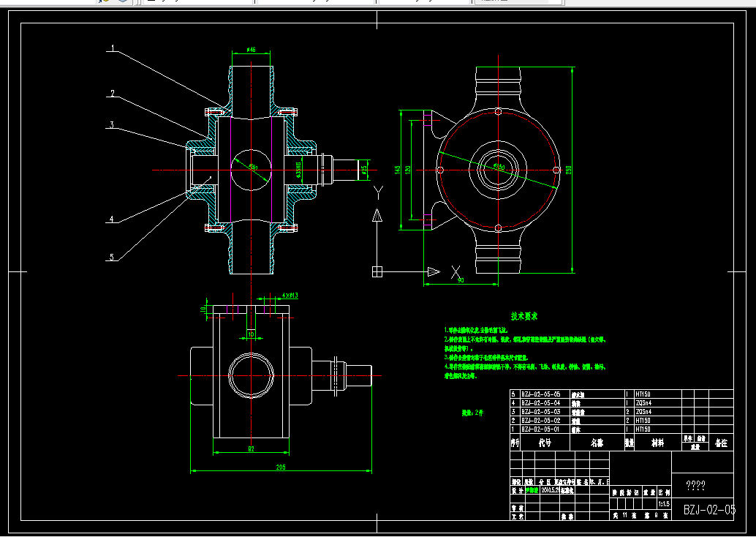This screenshot has height=537, width=756.
Task: Click the UCS origin square marker
Action: (377, 271)
